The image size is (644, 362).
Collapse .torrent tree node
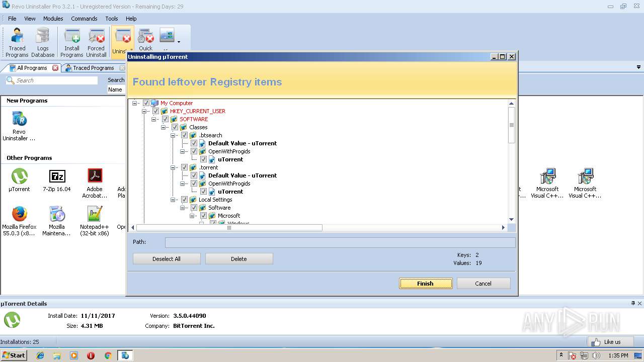pyautogui.click(x=173, y=167)
